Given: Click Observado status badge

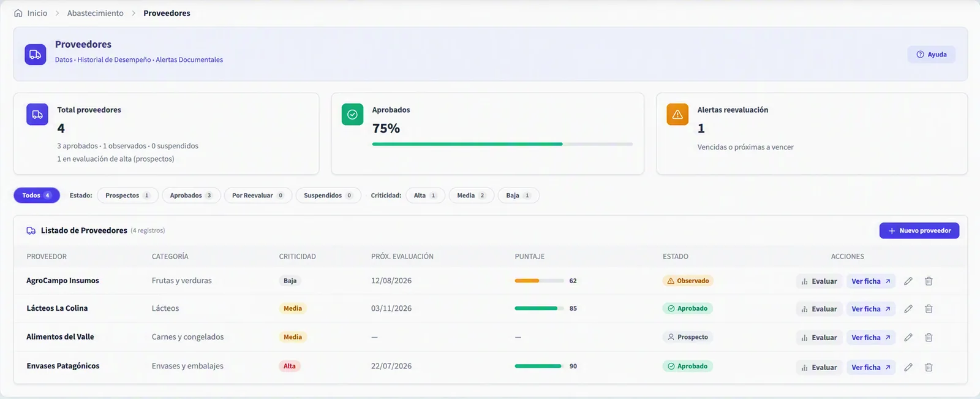Looking at the screenshot, I should point(688,281).
